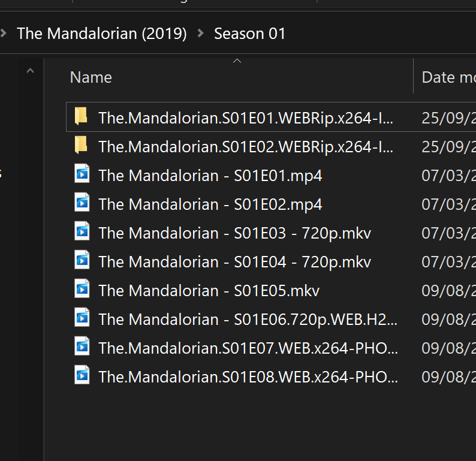The width and height of the screenshot is (476, 461).
Task: Click the S01E05.mkv video file icon
Action: tap(82, 290)
